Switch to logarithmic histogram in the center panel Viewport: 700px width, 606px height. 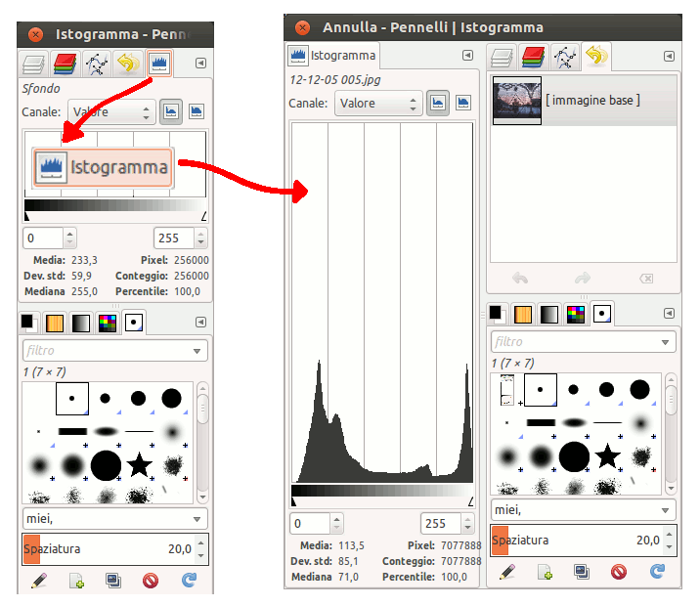pos(463,103)
